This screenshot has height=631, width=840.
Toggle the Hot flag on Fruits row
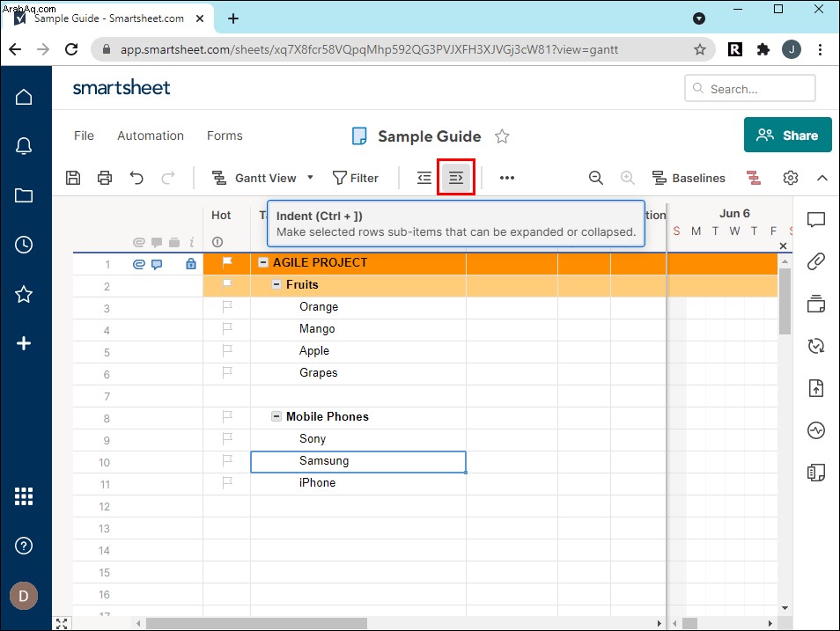227,283
